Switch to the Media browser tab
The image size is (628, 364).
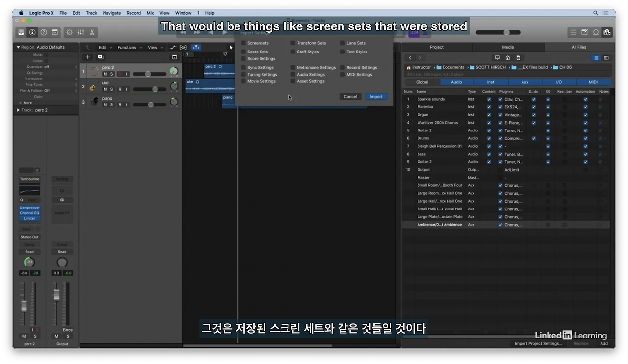pyautogui.click(x=508, y=47)
